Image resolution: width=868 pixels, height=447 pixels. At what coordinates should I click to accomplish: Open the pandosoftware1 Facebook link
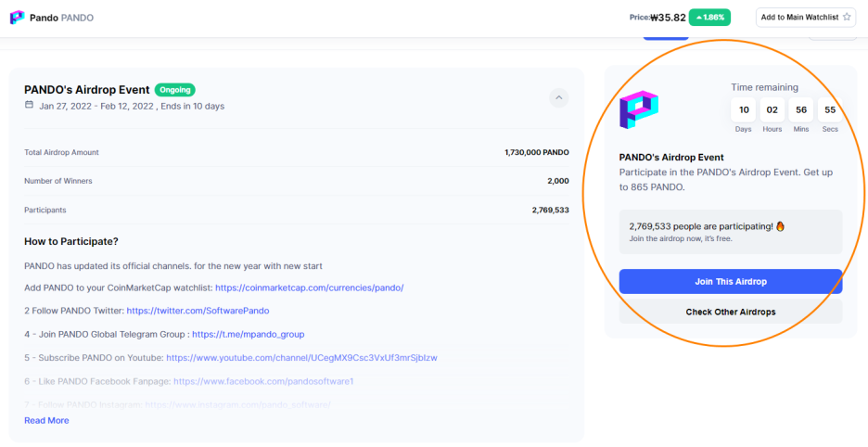tap(263, 381)
